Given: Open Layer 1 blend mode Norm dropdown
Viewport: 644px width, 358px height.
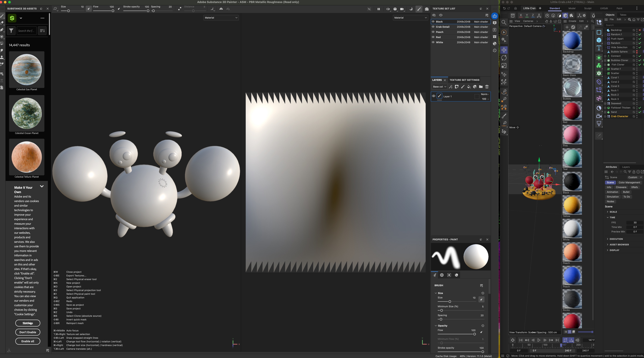Looking at the screenshot, I should pos(485,94).
